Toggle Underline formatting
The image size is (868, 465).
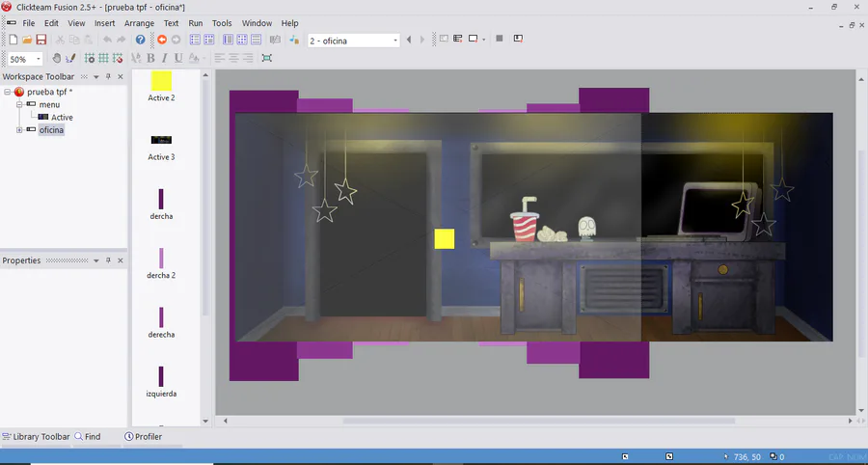coord(178,58)
